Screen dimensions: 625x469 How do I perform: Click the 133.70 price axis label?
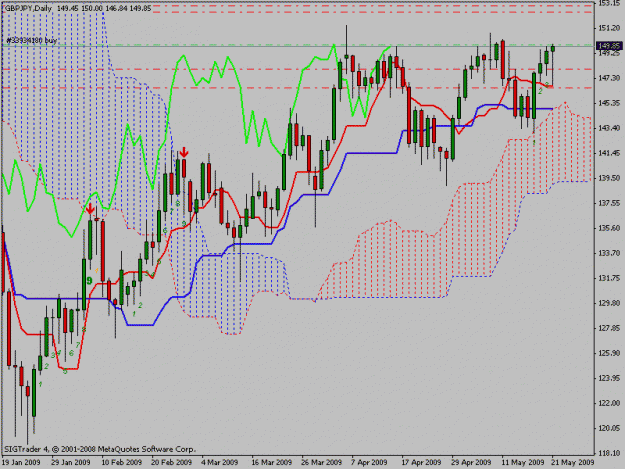pyautogui.click(x=609, y=253)
